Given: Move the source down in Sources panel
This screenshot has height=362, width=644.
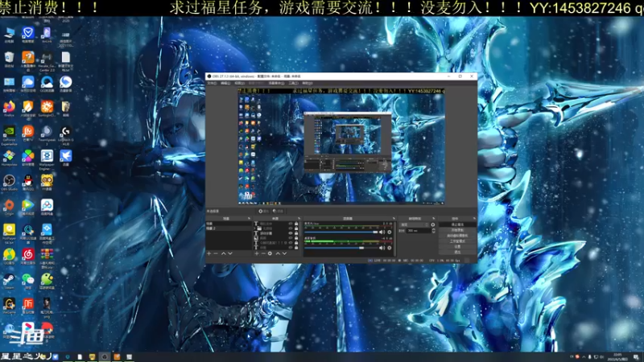Looking at the screenshot, I should pyautogui.click(x=285, y=253).
